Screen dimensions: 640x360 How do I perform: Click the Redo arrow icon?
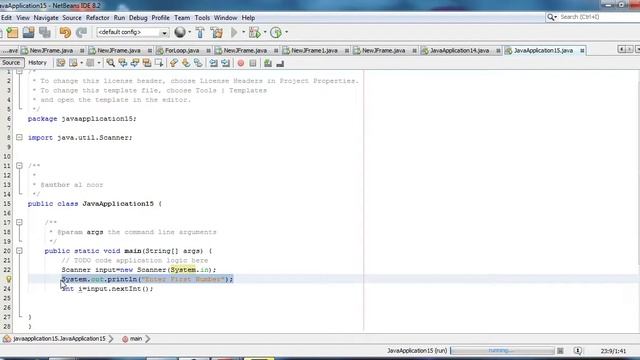pyautogui.click(x=82, y=32)
